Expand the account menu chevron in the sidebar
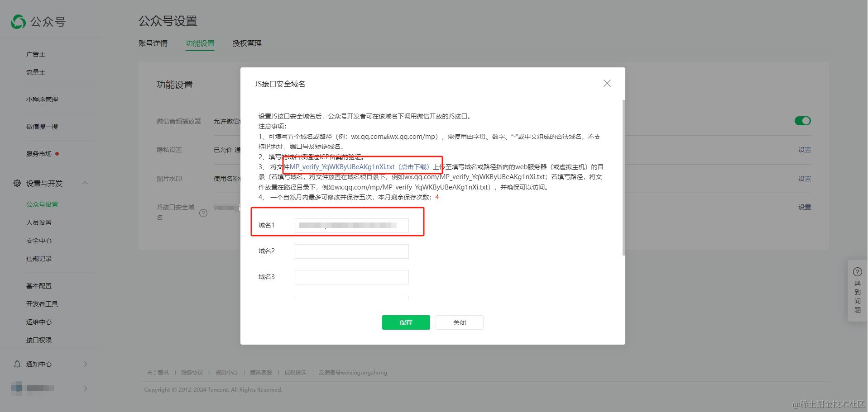The width and height of the screenshot is (868, 412). pos(85,388)
